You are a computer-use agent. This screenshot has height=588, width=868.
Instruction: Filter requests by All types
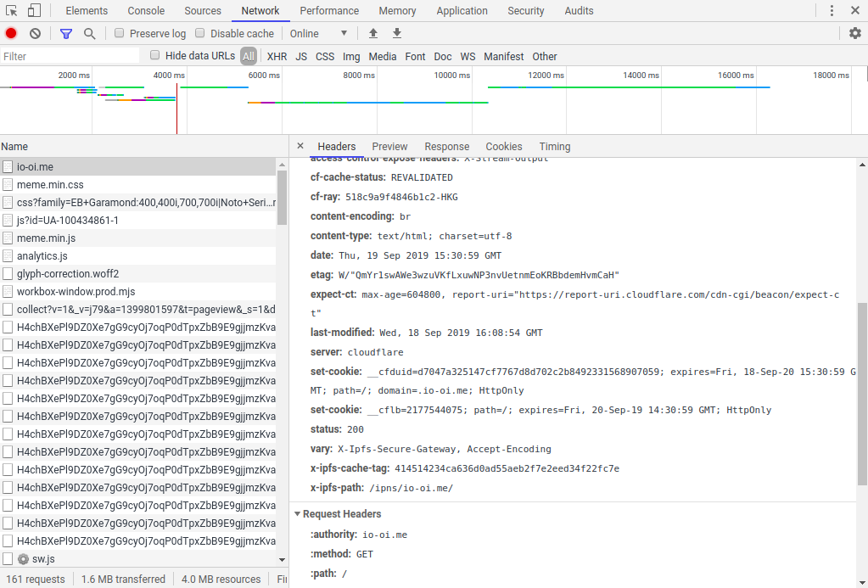click(x=249, y=56)
